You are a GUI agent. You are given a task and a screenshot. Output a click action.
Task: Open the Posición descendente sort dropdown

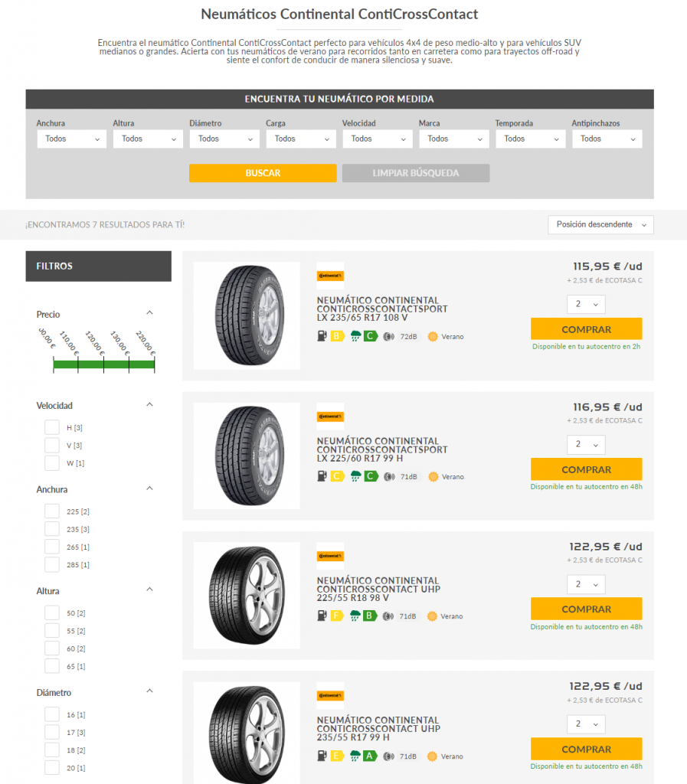click(600, 224)
